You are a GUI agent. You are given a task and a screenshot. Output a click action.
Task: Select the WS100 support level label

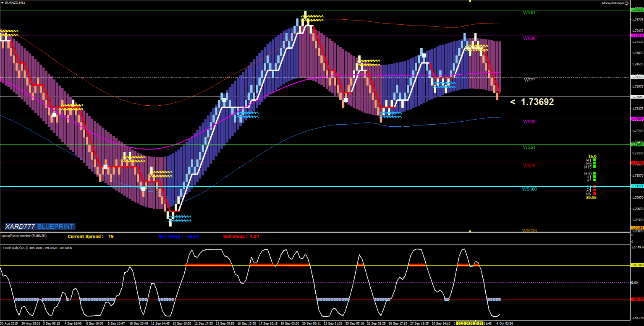(529, 189)
